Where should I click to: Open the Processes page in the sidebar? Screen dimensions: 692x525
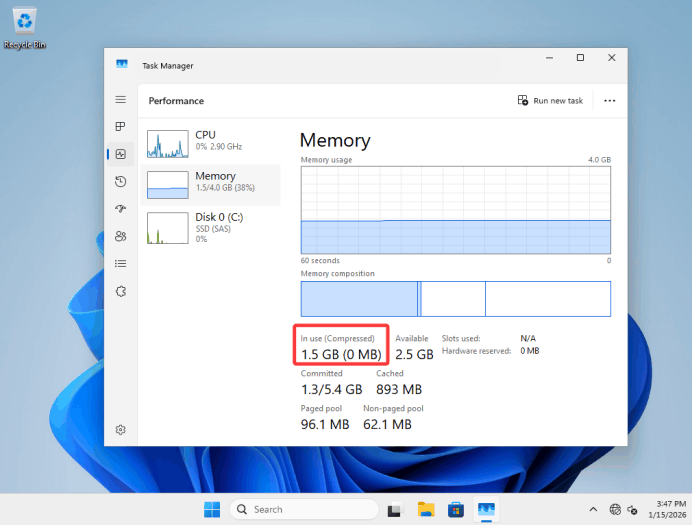[120, 127]
